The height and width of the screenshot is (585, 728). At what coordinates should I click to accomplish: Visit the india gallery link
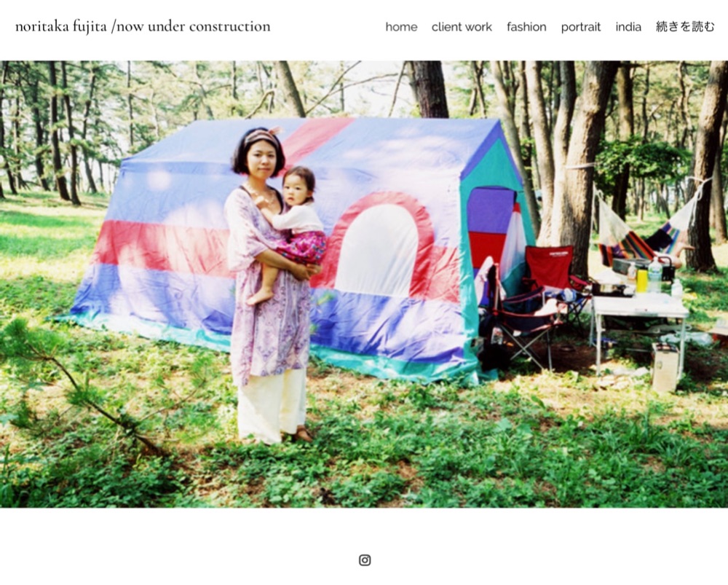point(628,27)
